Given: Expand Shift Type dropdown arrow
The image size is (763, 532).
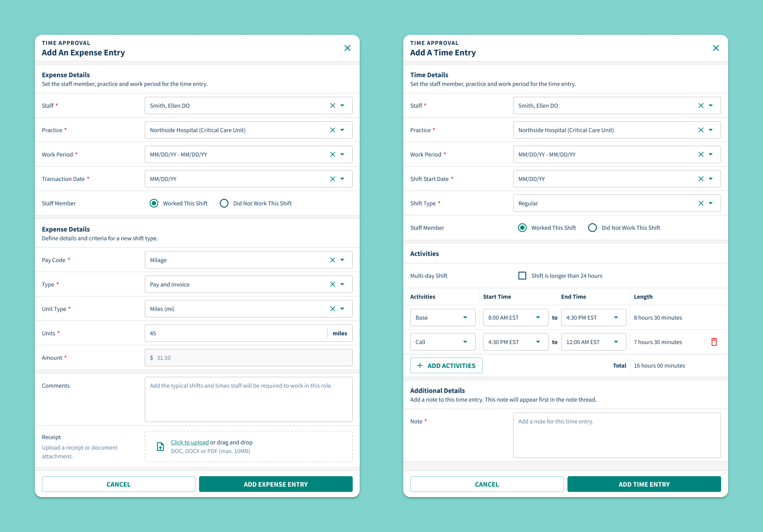Looking at the screenshot, I should tap(711, 203).
